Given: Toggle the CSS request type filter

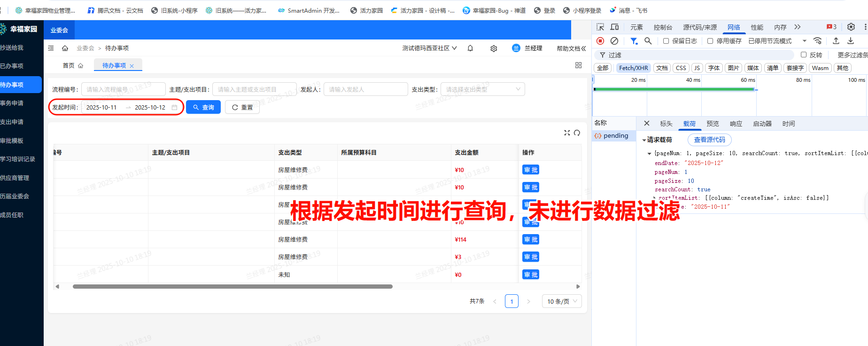Looking at the screenshot, I should point(681,68).
